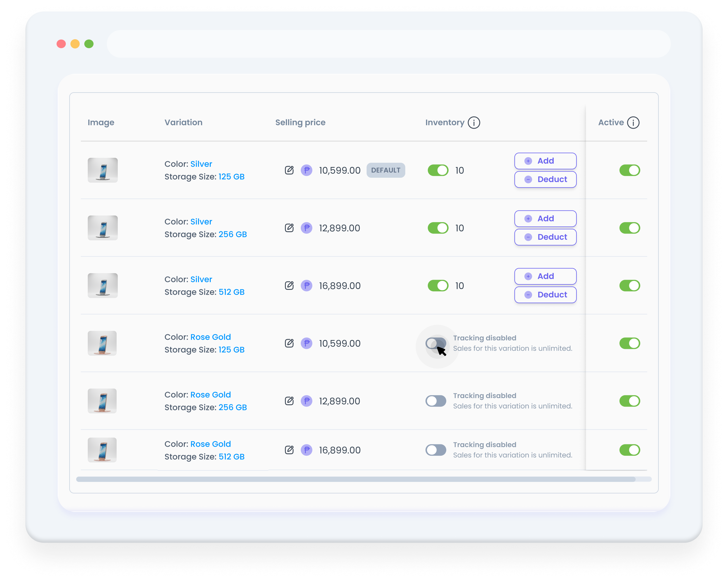Edit price of Silver 256 GB variation

(289, 228)
